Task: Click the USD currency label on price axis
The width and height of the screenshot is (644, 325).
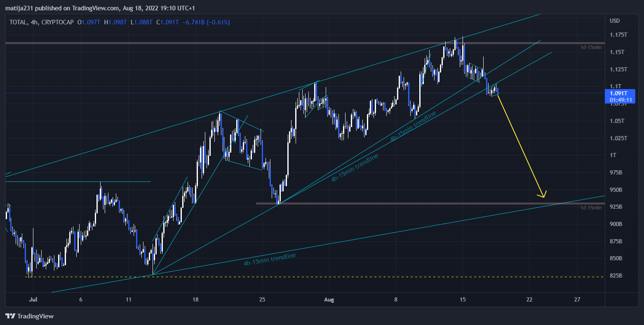Action: (x=615, y=21)
